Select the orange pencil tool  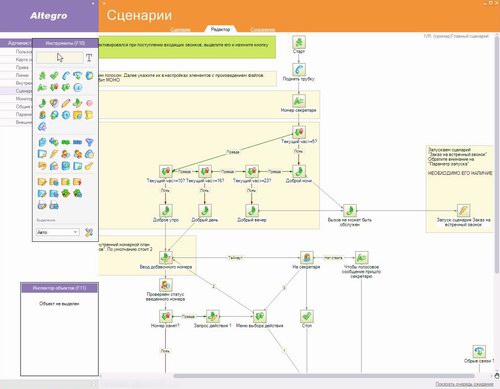tap(66, 103)
